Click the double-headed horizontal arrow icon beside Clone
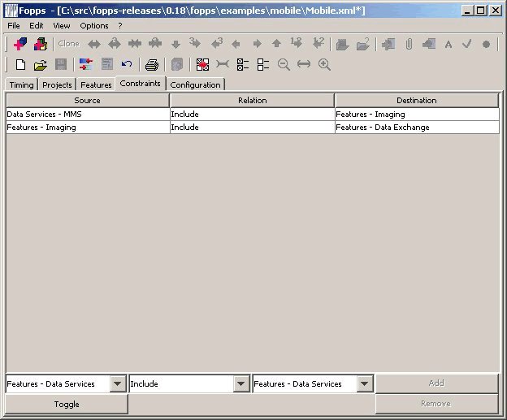The width and height of the screenshot is (507, 420). [94, 44]
